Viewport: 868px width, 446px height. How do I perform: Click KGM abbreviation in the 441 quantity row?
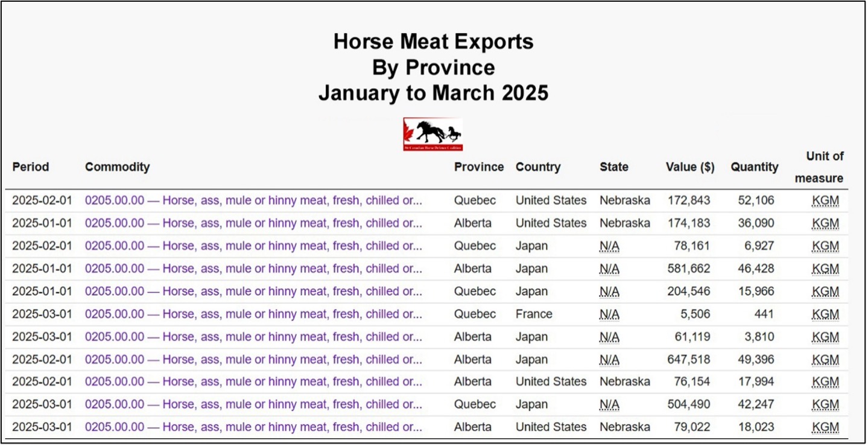pos(825,314)
